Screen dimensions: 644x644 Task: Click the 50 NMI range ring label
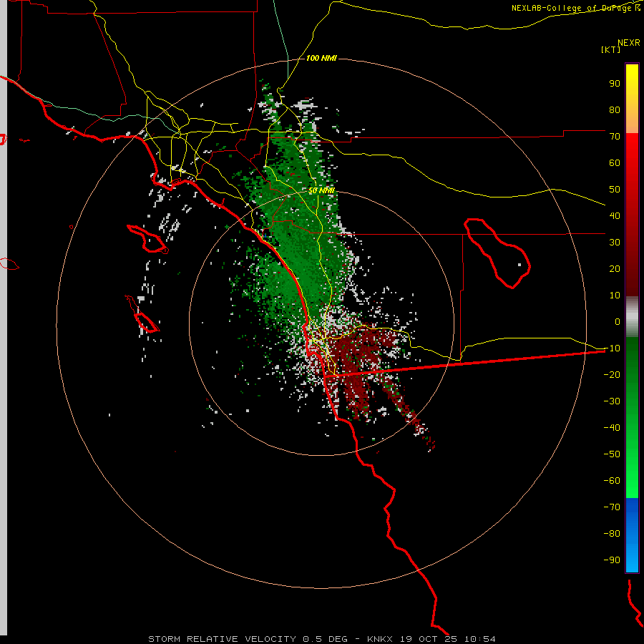tap(321, 190)
